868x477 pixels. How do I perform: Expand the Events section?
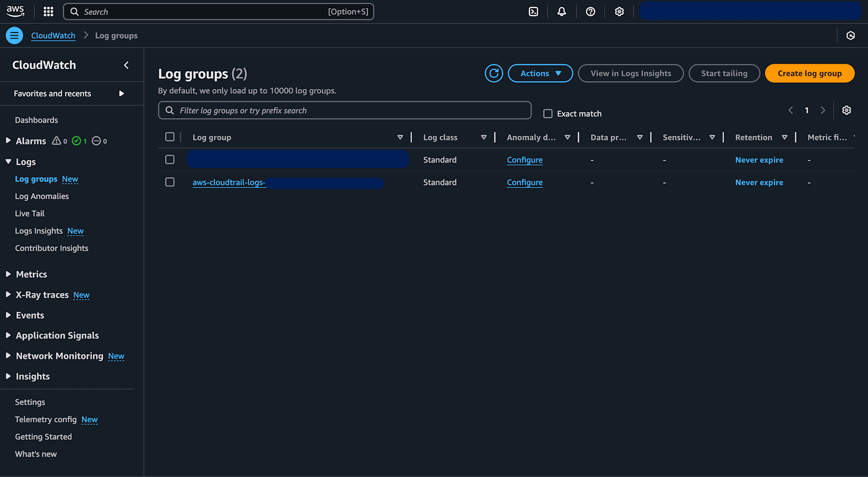[x=8, y=315]
